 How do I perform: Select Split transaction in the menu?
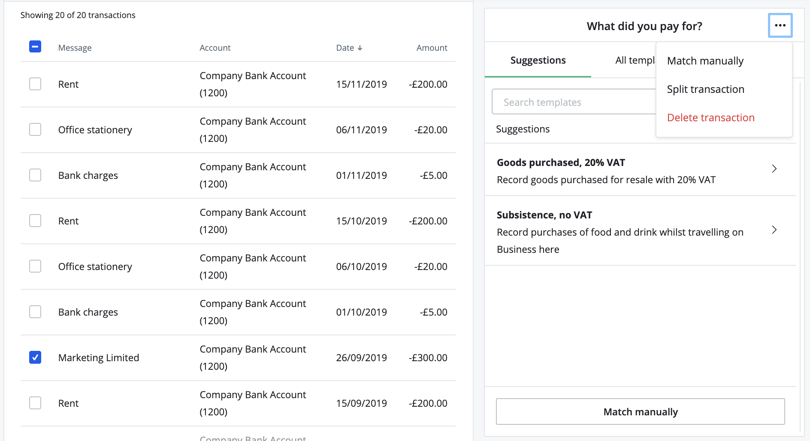click(x=705, y=89)
